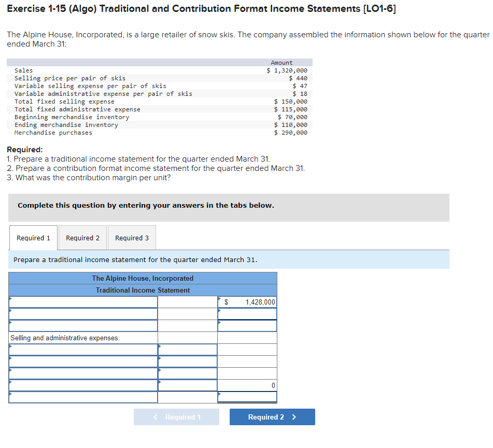Viewport: 493px width, 448px height.
Task: Select the Required 1 tab
Action: click(x=33, y=238)
